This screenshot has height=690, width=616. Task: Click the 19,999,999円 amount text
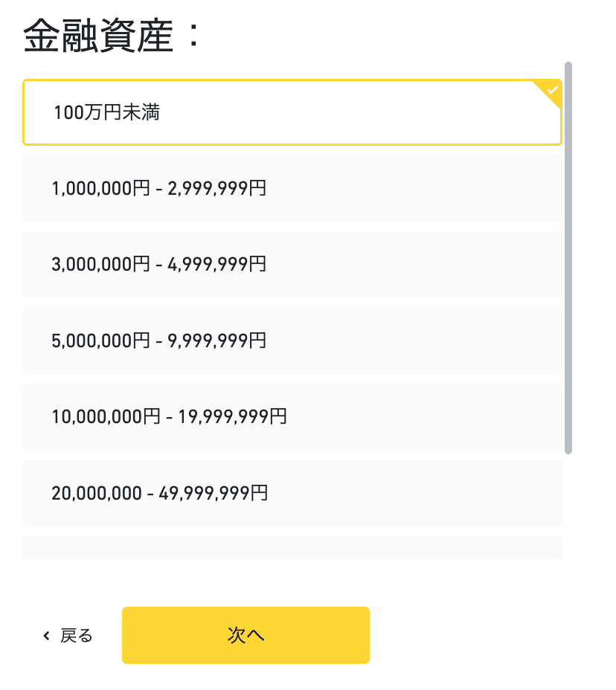click(232, 417)
